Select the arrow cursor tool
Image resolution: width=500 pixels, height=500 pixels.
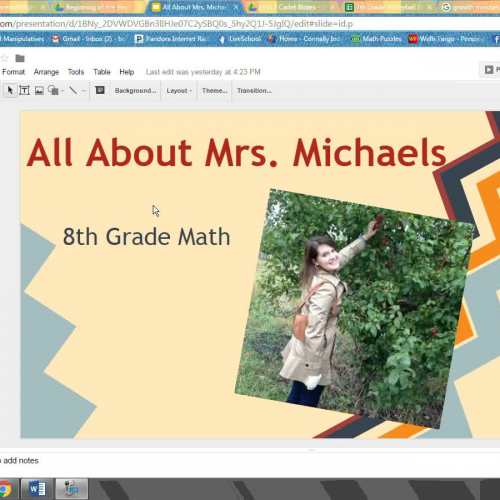point(10,90)
